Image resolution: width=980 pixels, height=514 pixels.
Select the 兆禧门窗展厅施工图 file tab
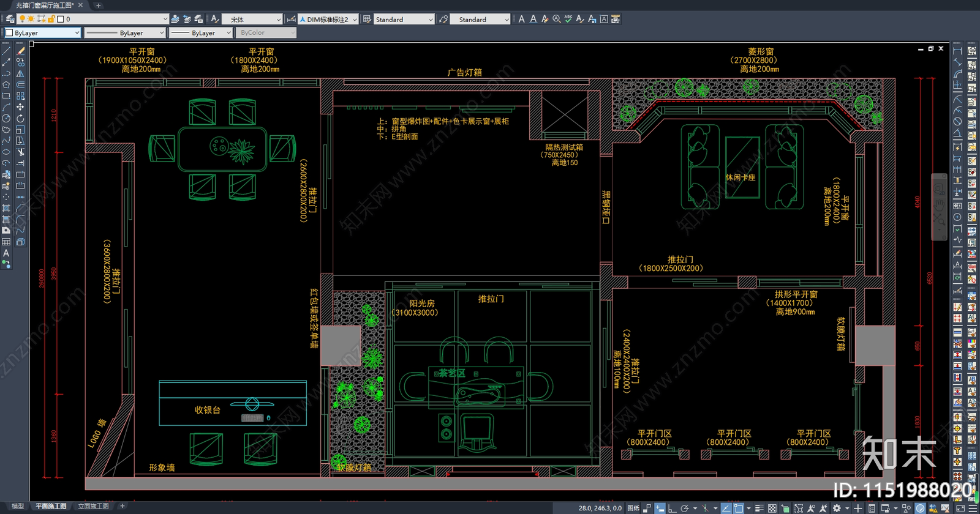[x=45, y=5]
